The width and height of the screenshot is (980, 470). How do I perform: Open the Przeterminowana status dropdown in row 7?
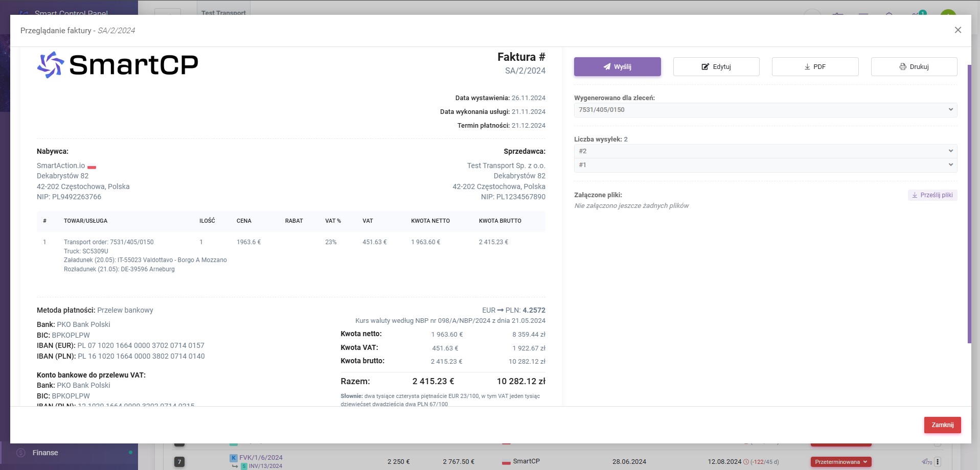tap(841, 462)
